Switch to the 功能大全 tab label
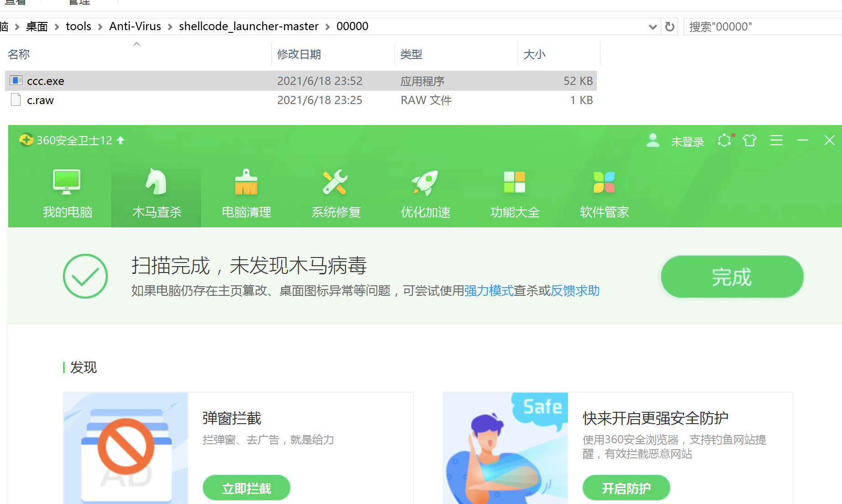This screenshot has width=842, height=504. tap(515, 212)
